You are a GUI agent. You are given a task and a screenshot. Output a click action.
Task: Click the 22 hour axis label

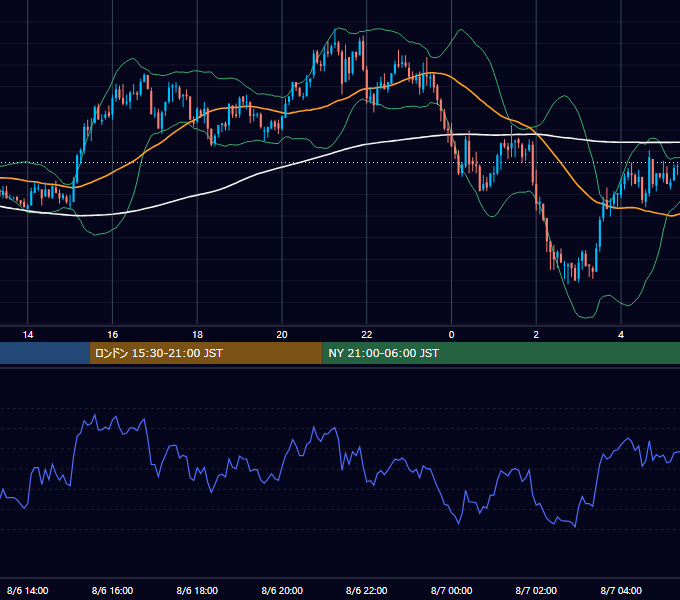click(x=367, y=335)
